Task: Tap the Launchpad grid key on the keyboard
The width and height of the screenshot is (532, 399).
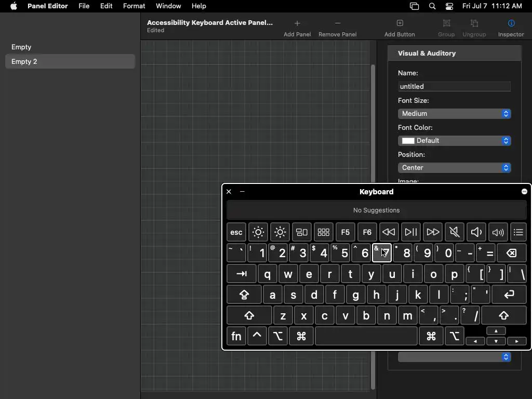Action: [323, 232]
